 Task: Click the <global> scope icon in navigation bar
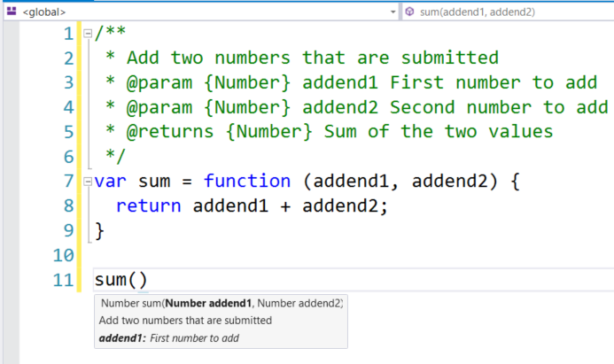coord(11,12)
